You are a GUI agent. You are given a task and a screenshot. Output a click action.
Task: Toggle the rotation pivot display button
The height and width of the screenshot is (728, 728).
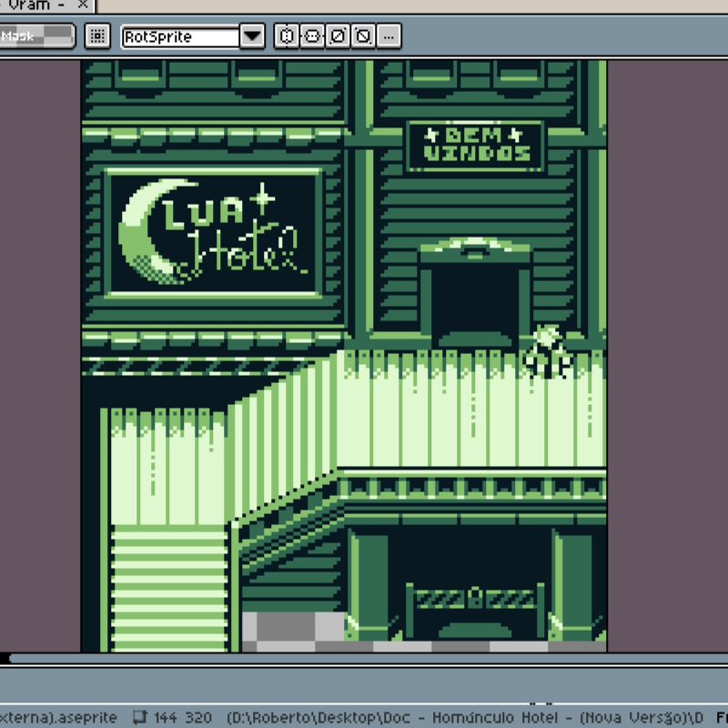(x=97, y=36)
